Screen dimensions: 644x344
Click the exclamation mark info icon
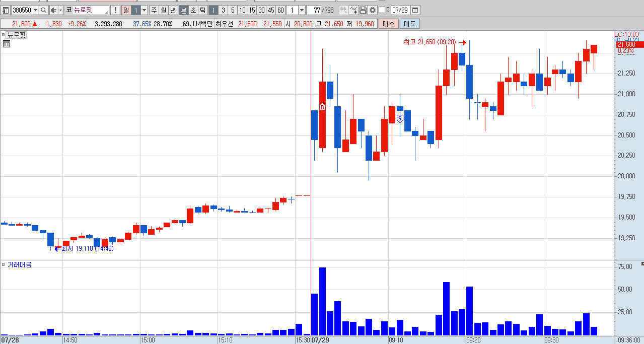point(115,10)
